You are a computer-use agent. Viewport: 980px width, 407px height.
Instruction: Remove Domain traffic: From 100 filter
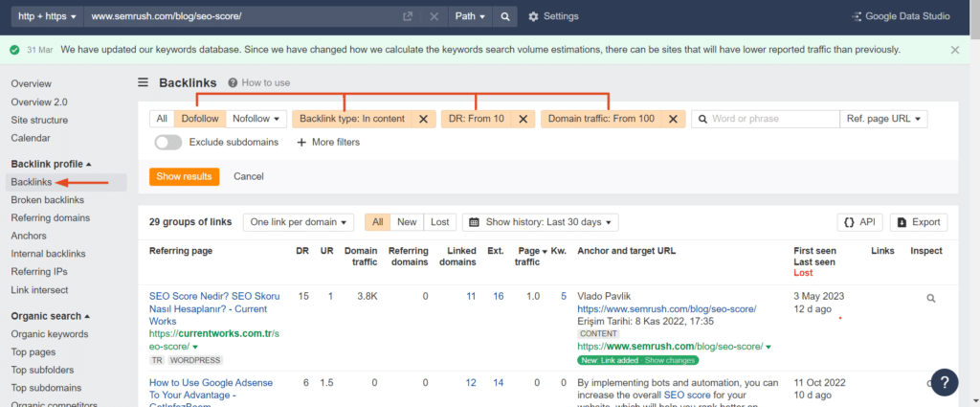pyautogui.click(x=673, y=119)
